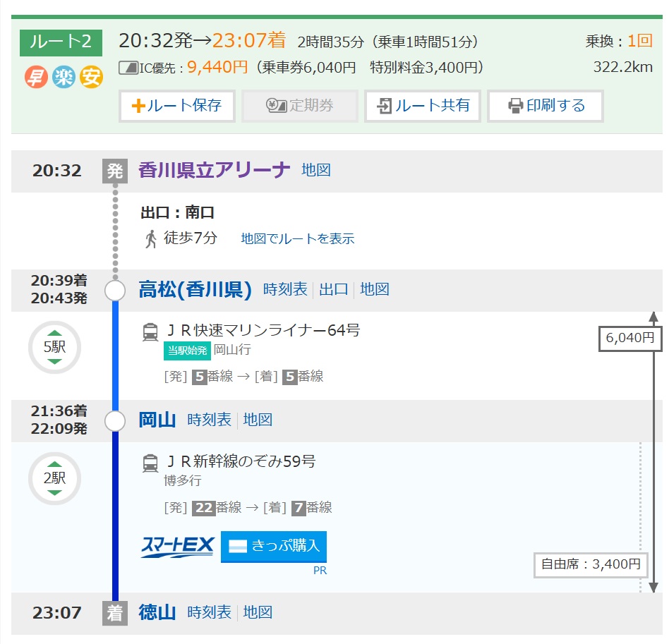Screen dimensions: 669x644
Task: Click the 出口：南口 exit text
Action: (178, 212)
